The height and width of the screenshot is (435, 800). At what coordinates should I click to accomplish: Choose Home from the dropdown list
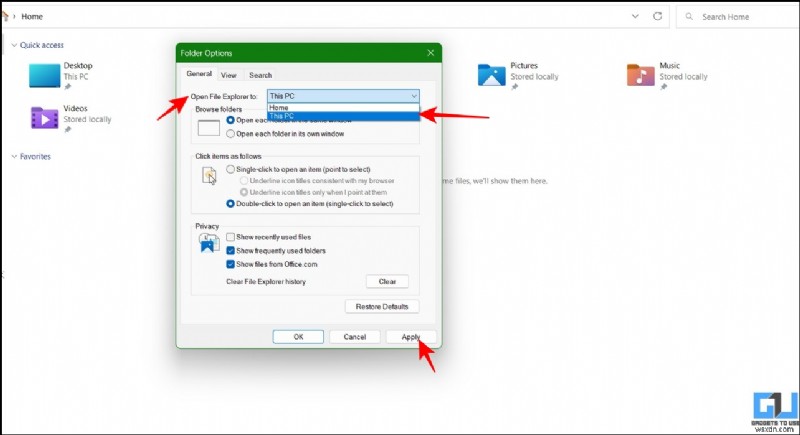(x=343, y=108)
